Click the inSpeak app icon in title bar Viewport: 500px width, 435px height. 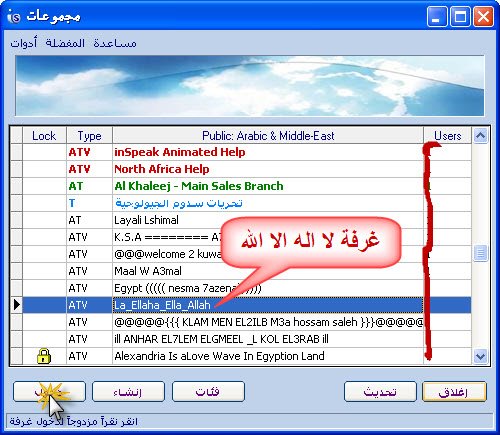pyautogui.click(x=13, y=16)
